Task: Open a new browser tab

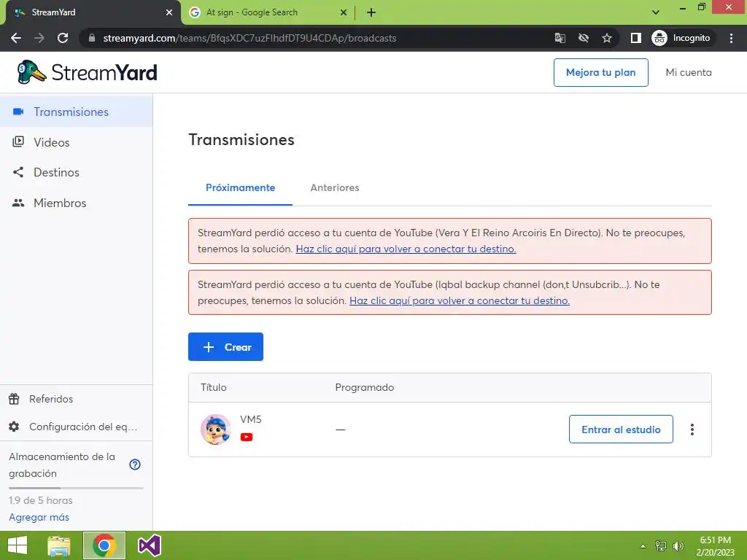Action: (371, 12)
